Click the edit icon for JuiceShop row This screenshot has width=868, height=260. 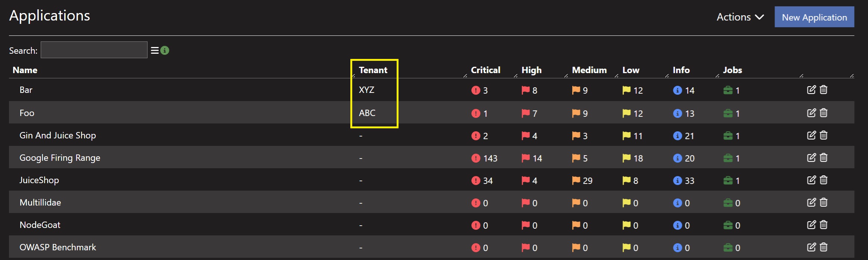811,180
